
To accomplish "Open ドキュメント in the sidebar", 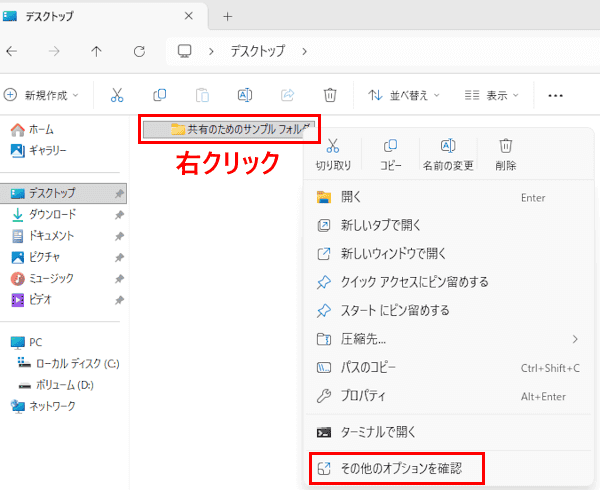I will (42, 236).
